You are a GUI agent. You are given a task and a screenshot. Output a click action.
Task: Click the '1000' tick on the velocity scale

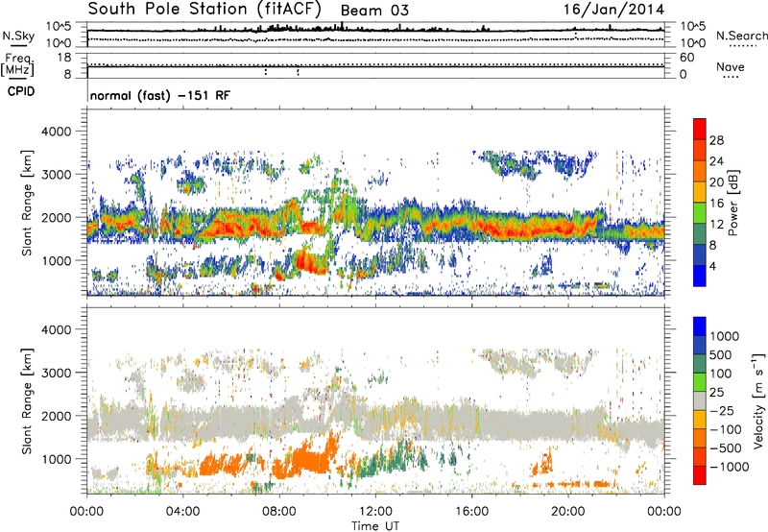[x=724, y=336]
